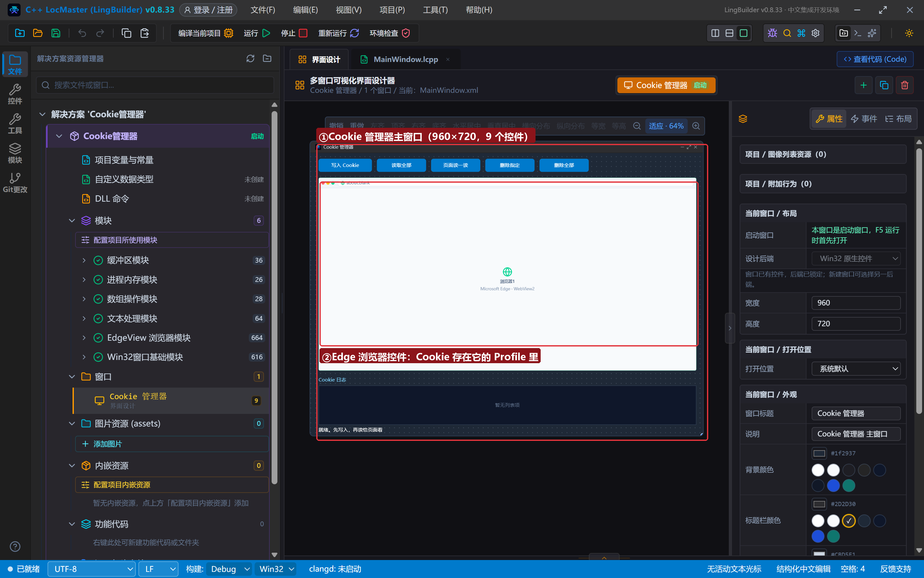
Task: Click the 运行 run button
Action: point(257,33)
